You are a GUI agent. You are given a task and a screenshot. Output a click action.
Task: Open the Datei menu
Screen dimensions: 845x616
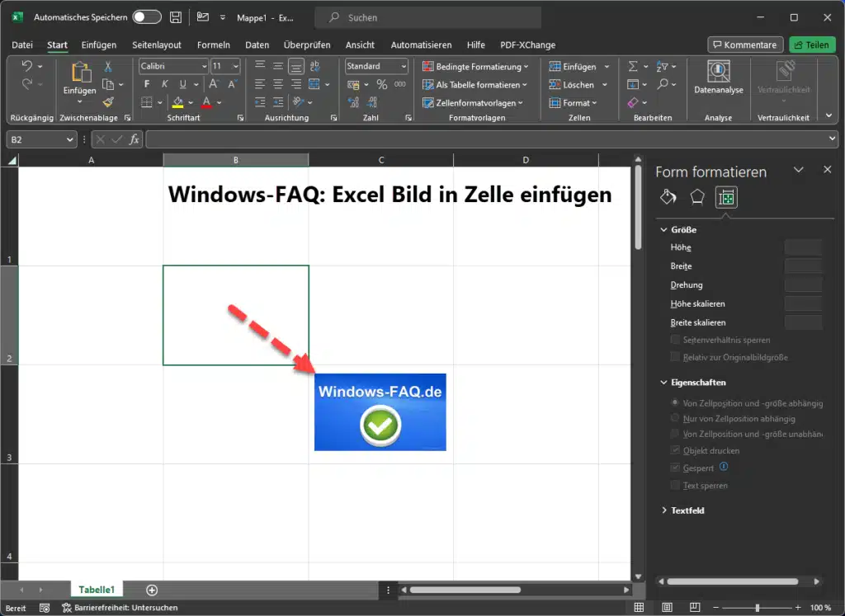22,45
